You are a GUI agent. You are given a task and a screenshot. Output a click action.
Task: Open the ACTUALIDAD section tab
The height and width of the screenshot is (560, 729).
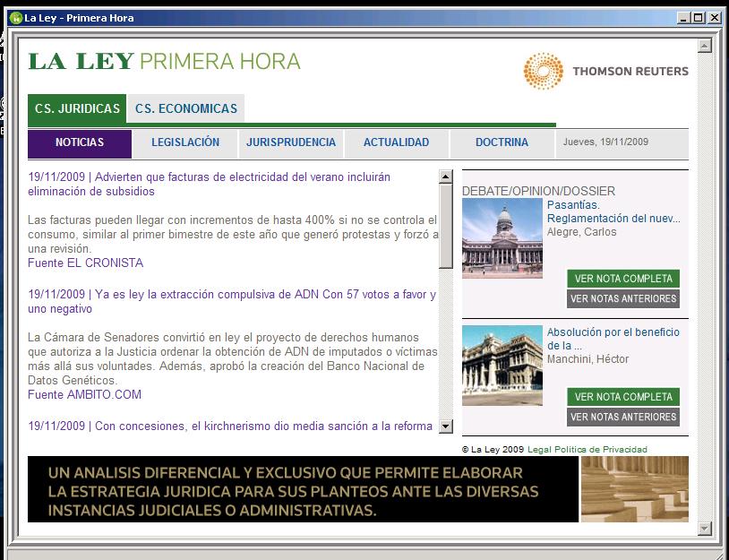point(397,143)
